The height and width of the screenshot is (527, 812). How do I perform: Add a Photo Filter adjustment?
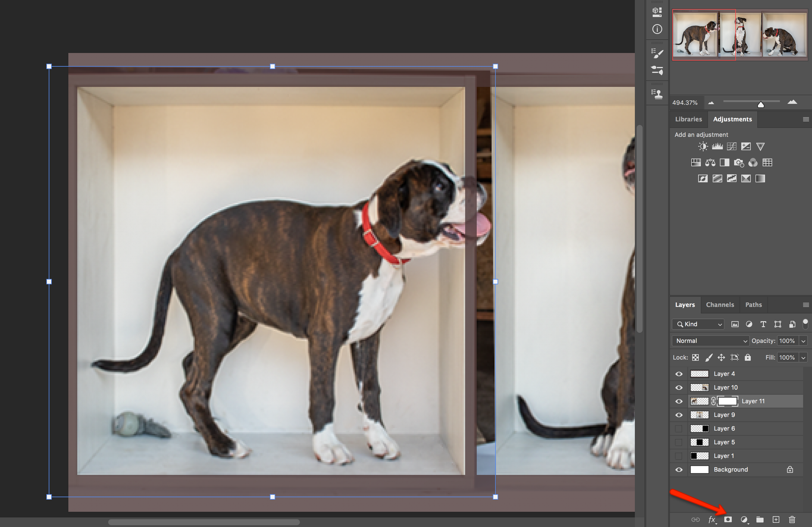(739, 162)
